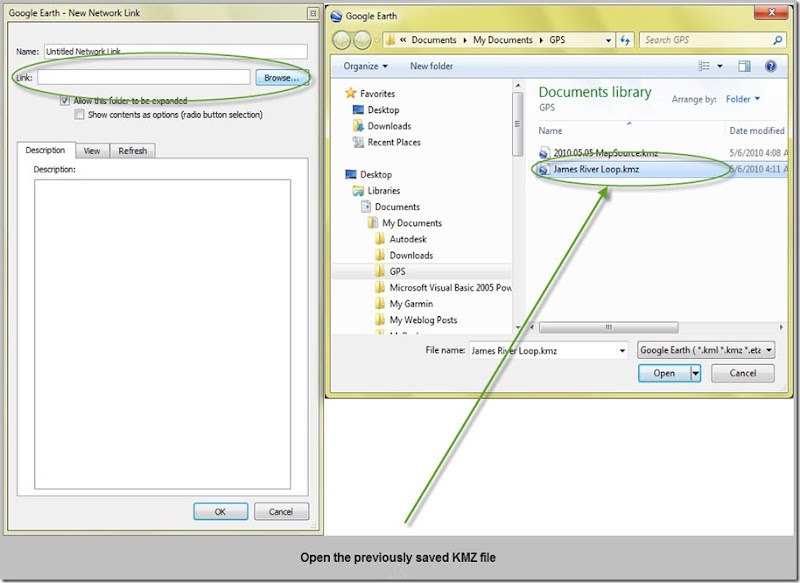The width and height of the screenshot is (800, 583).
Task: Open the File name dropdown arrow
Action: (x=622, y=350)
